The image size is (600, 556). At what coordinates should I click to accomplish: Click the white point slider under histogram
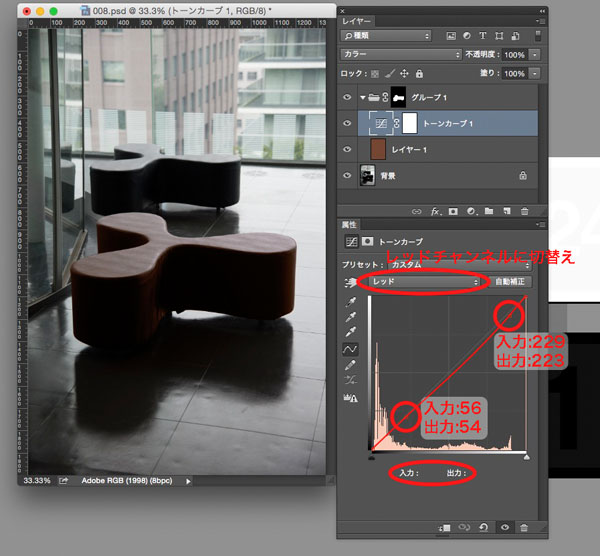coord(526,456)
